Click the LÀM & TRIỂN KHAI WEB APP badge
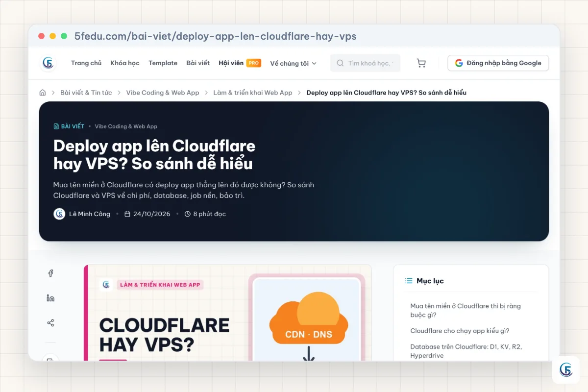588x392 pixels. [160, 285]
